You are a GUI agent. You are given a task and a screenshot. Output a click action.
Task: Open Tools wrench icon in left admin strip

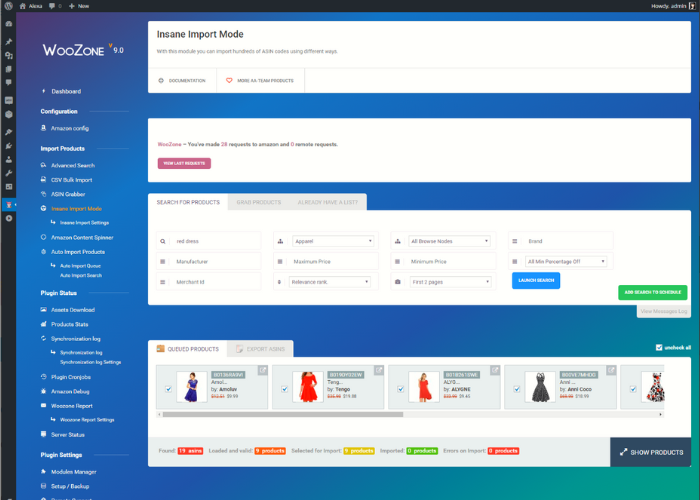point(8,173)
